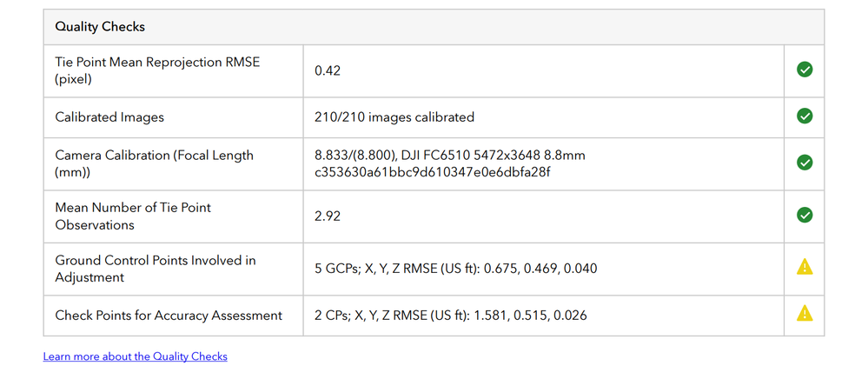Select the Calibrated Images label
The width and height of the screenshot is (868, 379).
click(x=109, y=116)
